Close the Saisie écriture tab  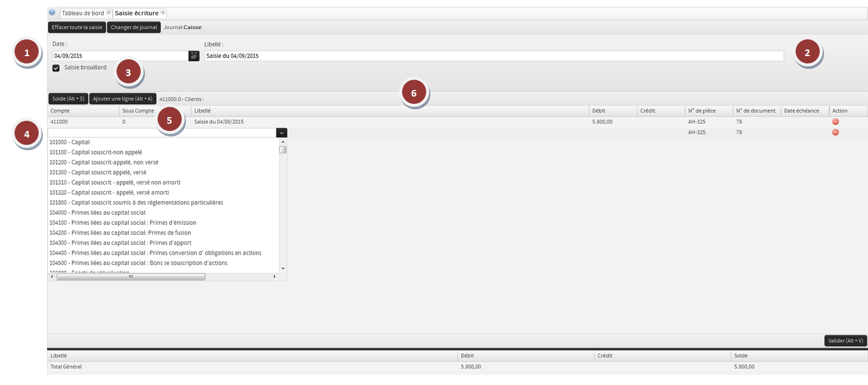pos(163,13)
